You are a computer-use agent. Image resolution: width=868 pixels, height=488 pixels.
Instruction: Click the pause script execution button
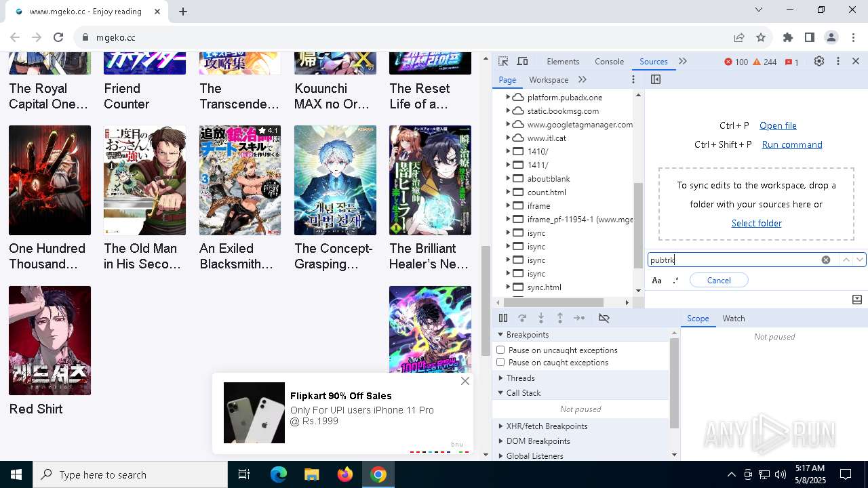(x=503, y=318)
